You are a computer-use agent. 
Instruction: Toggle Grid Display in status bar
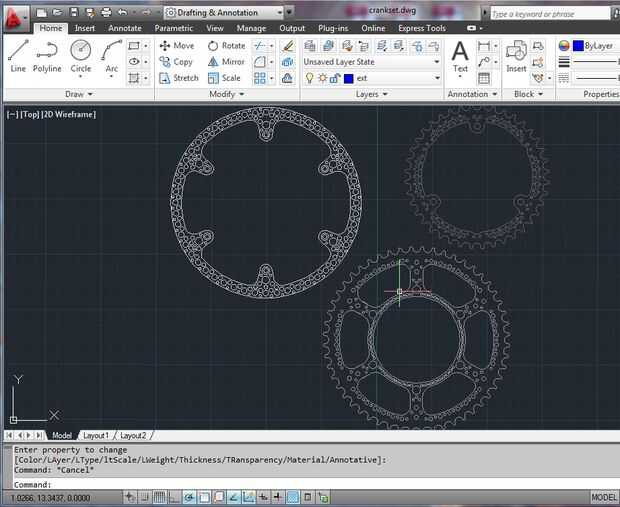159,497
